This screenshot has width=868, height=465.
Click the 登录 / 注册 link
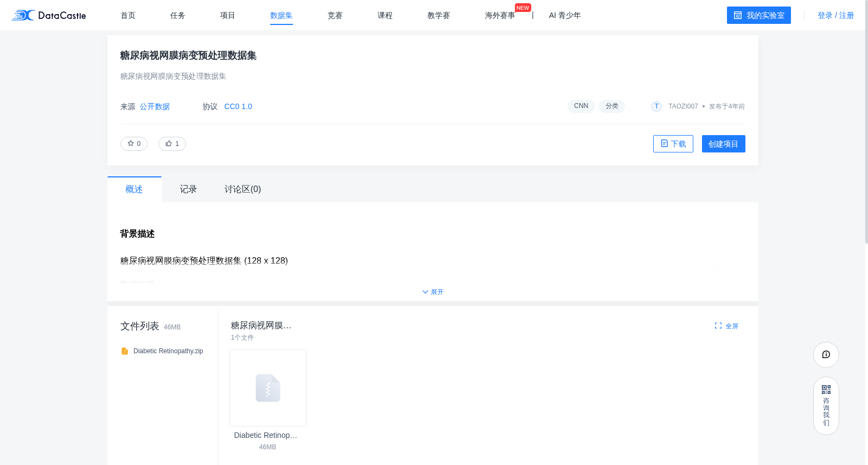click(836, 15)
